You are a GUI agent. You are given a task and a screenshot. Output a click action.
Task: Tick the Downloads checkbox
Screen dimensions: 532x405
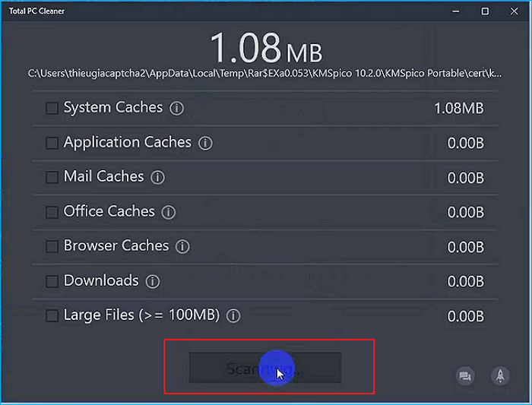(52, 282)
